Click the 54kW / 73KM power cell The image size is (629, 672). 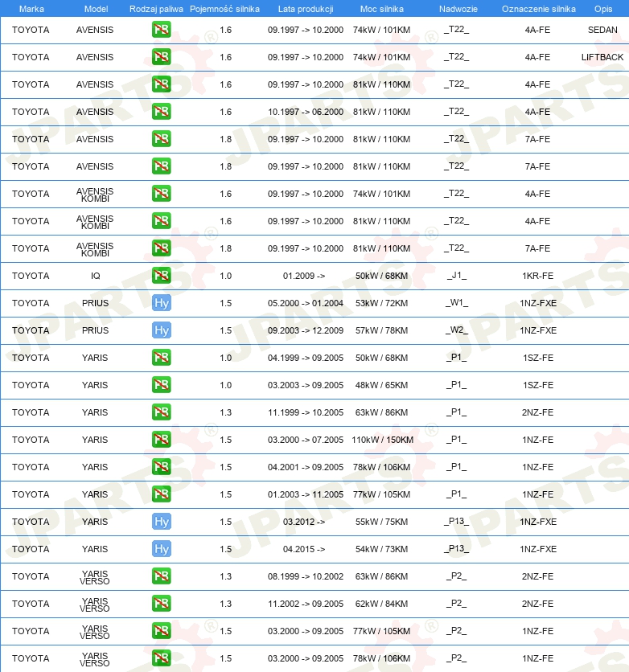[x=381, y=549]
